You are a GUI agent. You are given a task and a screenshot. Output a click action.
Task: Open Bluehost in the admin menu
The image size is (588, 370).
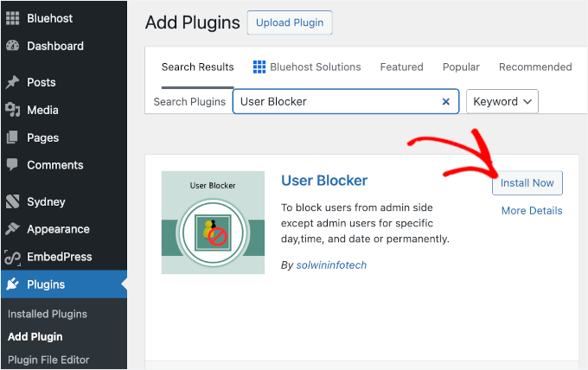[x=64, y=18]
